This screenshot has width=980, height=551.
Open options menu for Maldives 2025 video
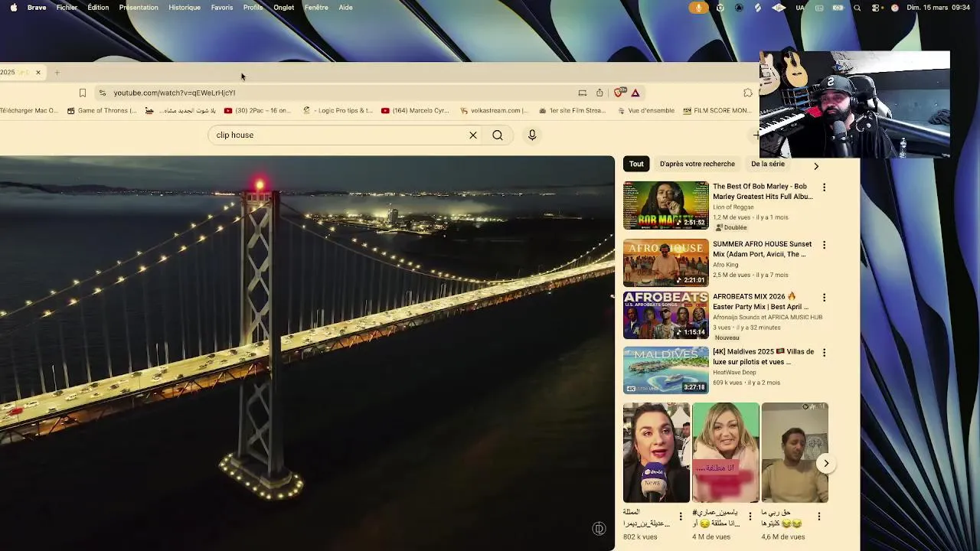pyautogui.click(x=824, y=353)
